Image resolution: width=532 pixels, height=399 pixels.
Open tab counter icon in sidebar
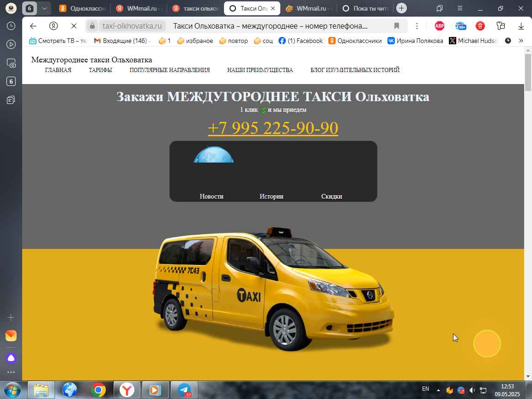(11, 81)
